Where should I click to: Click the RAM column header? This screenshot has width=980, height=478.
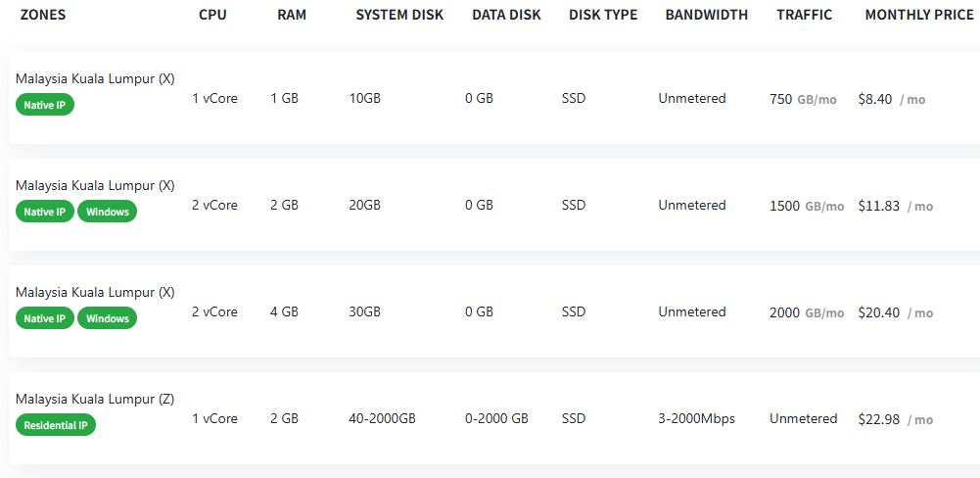pos(292,15)
